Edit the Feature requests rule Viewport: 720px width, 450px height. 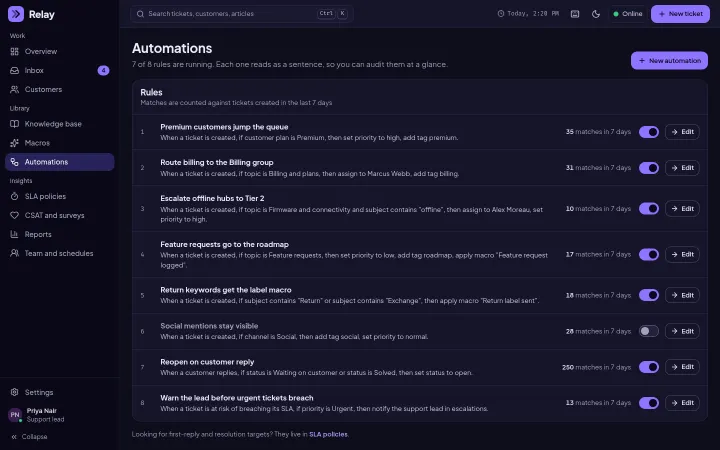[682, 254]
